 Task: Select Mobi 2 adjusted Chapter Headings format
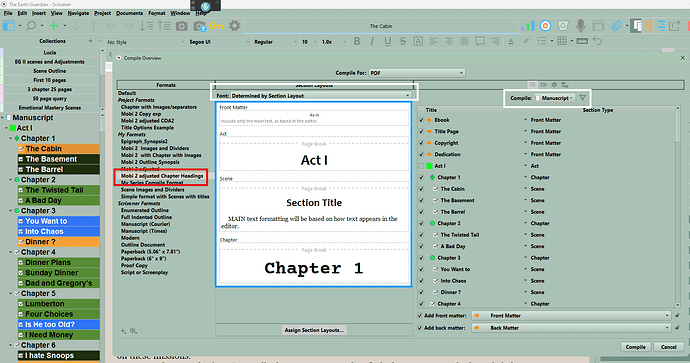pyautogui.click(x=162, y=176)
